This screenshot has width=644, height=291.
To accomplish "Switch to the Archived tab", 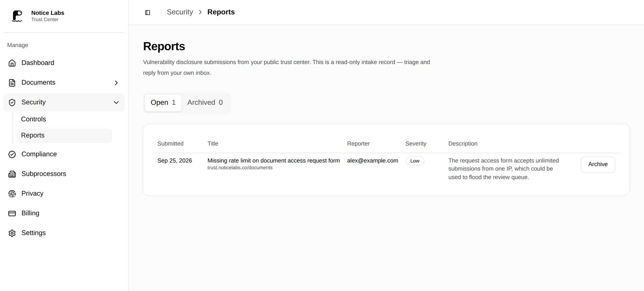I will (x=205, y=102).
